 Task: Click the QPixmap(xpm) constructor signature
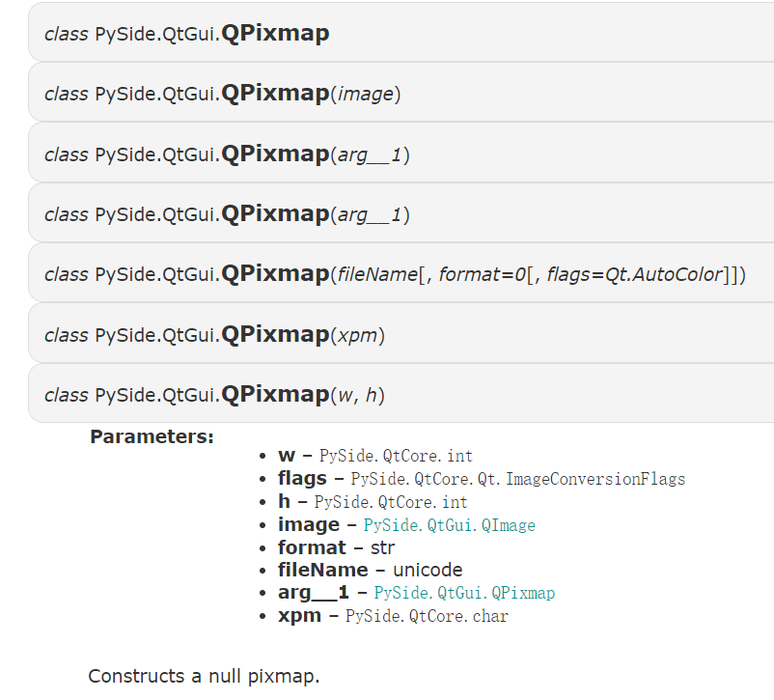coord(214,335)
